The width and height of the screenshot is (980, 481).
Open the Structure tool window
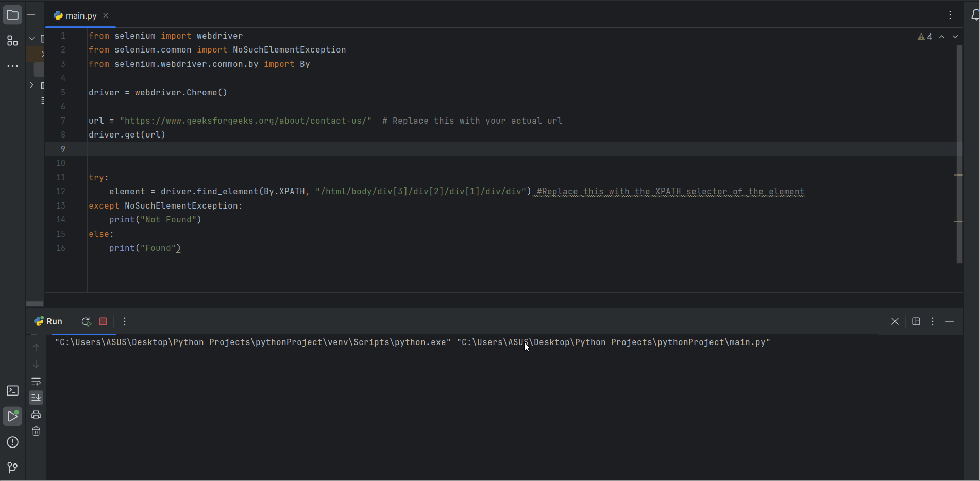[12, 41]
